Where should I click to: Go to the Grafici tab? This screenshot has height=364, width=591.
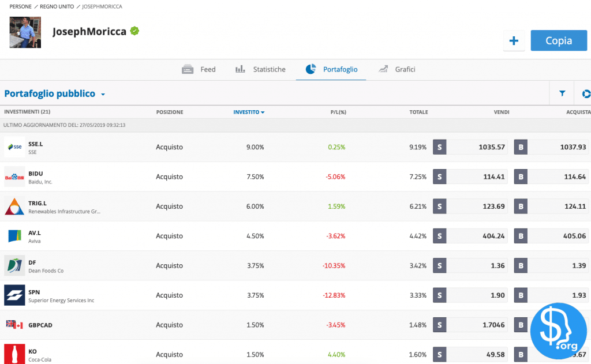pyautogui.click(x=397, y=69)
